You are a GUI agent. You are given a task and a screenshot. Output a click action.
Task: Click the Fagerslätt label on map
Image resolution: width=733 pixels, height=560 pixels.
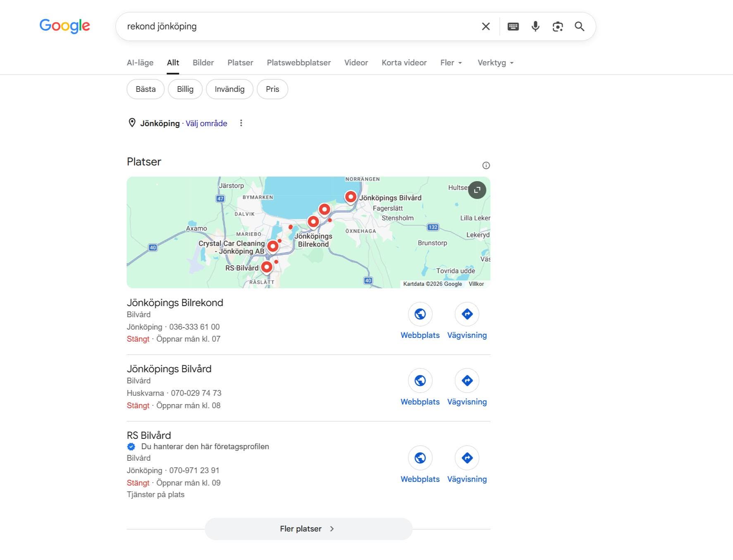click(x=388, y=208)
